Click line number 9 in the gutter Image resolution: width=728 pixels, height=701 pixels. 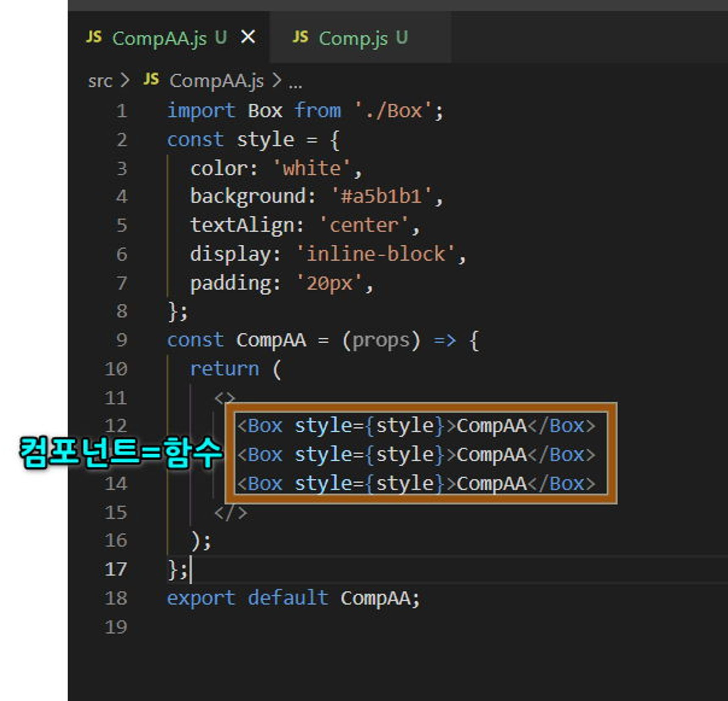pyautogui.click(x=121, y=340)
